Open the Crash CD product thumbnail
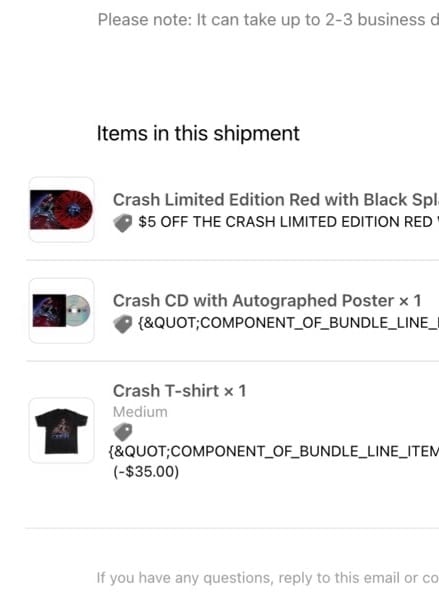The image size is (439, 607). click(62, 310)
